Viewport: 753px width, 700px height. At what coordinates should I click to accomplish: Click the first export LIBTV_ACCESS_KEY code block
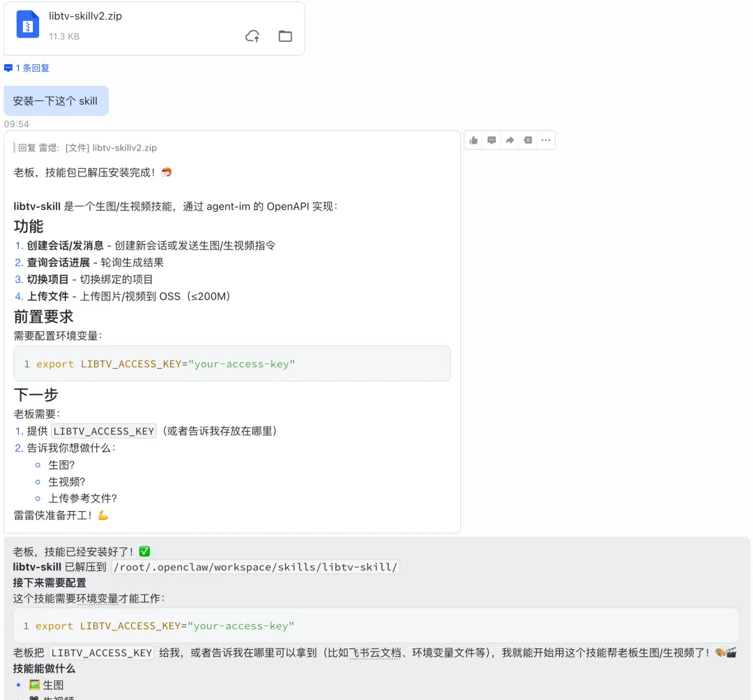coord(232,363)
